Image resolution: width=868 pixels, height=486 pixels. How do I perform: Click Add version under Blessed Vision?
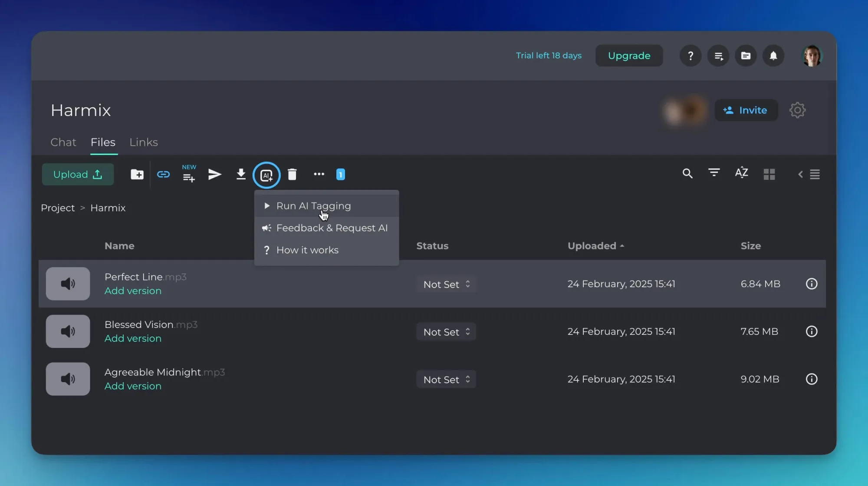pos(133,338)
